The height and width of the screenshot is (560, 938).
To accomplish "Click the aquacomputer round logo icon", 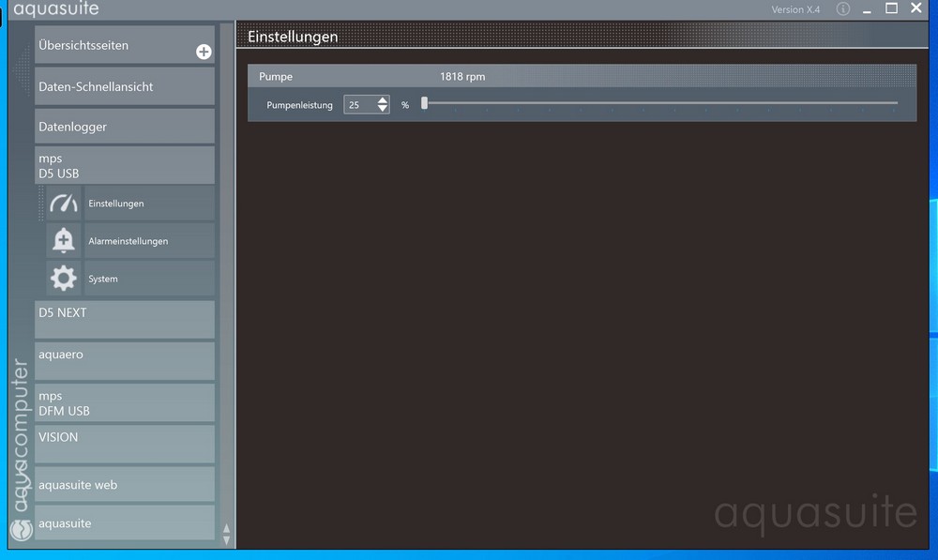I will pos(21,529).
